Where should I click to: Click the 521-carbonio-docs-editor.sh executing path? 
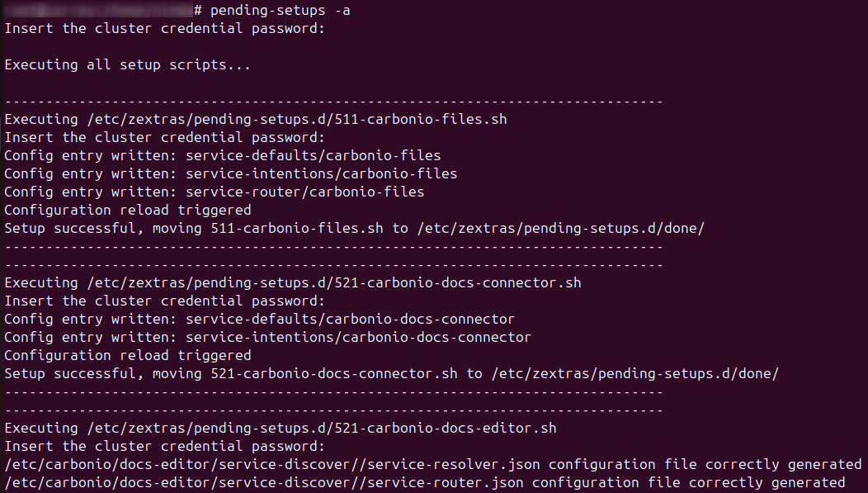click(x=322, y=428)
